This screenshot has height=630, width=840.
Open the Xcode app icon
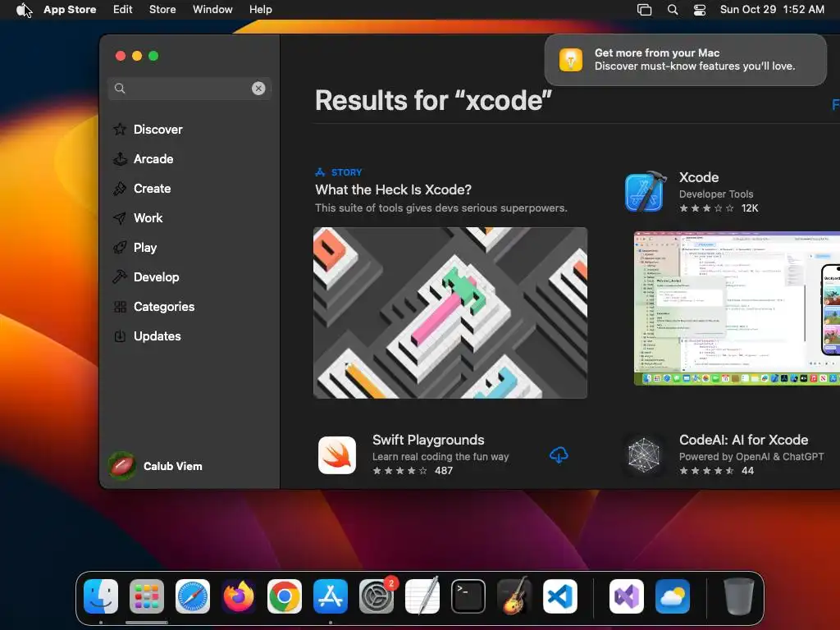645,192
